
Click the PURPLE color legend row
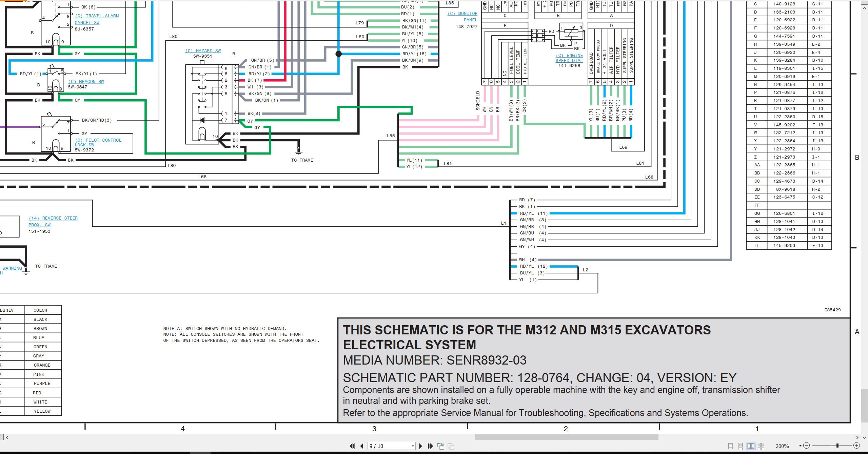[x=31, y=384]
